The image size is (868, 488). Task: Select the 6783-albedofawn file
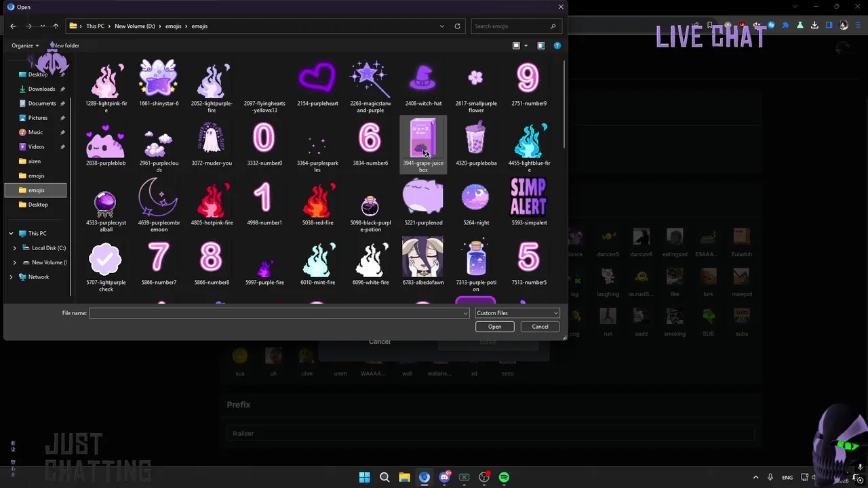[x=423, y=262]
